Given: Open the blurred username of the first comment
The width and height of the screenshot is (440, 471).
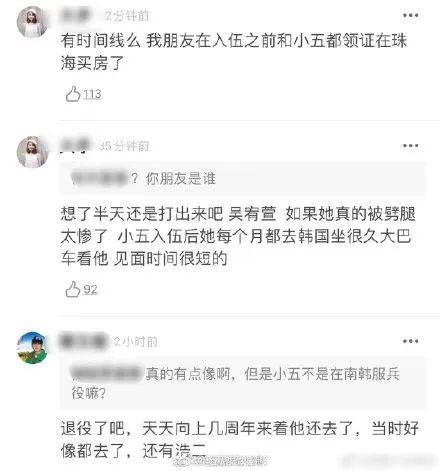Looking at the screenshot, I should coord(76,16).
